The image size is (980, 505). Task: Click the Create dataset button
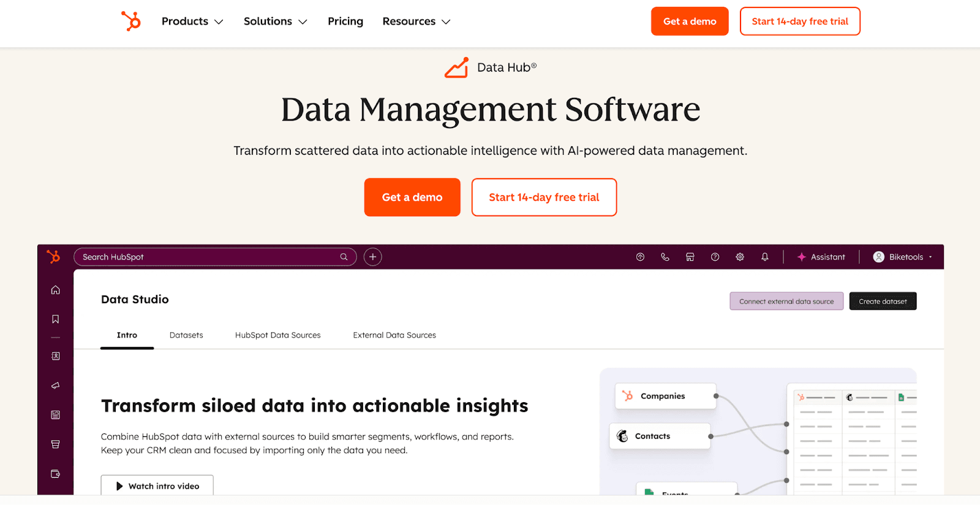tap(883, 301)
